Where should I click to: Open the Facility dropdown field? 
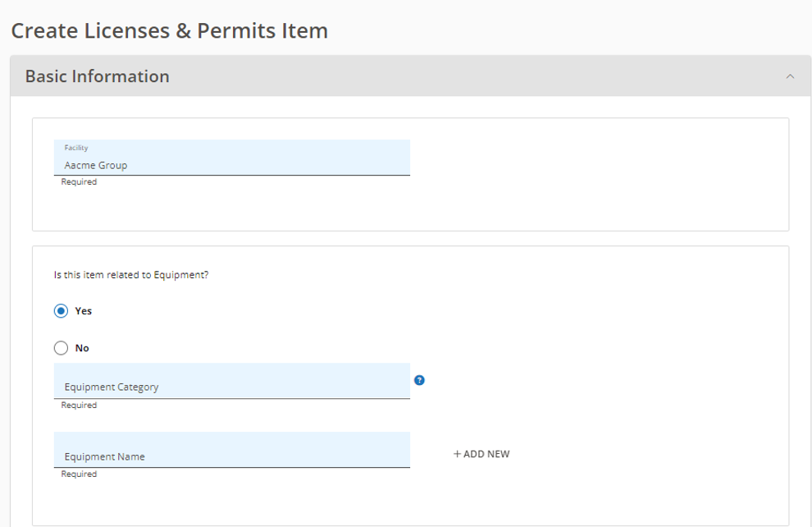click(232, 158)
